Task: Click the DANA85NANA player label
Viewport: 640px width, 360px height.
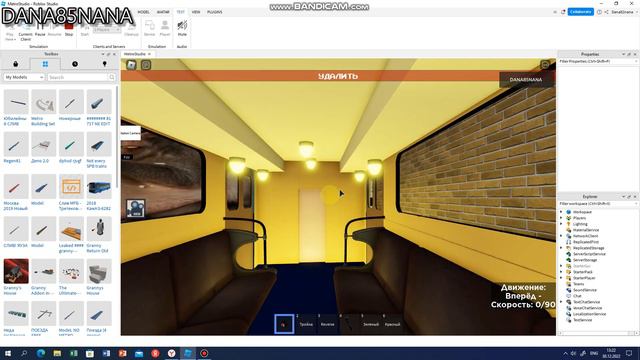Action: point(526,80)
